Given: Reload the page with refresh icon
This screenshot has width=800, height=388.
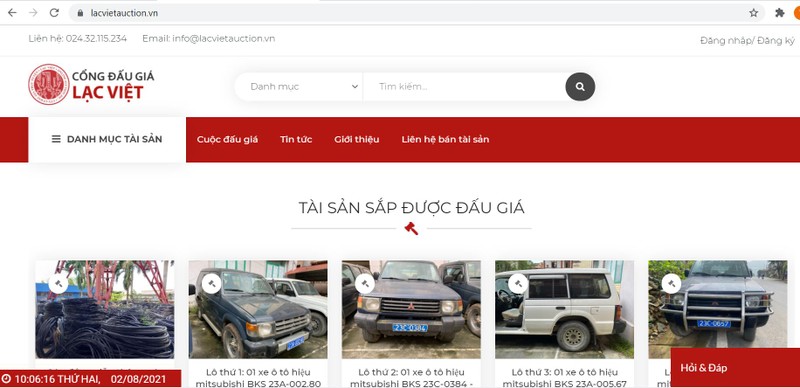Looking at the screenshot, I should 54,13.
